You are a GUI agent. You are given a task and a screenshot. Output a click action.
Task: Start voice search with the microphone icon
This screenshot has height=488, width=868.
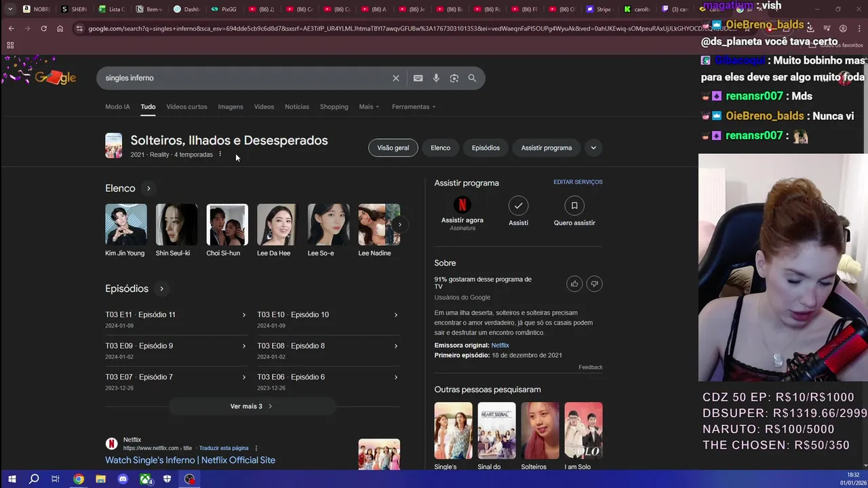(x=436, y=78)
